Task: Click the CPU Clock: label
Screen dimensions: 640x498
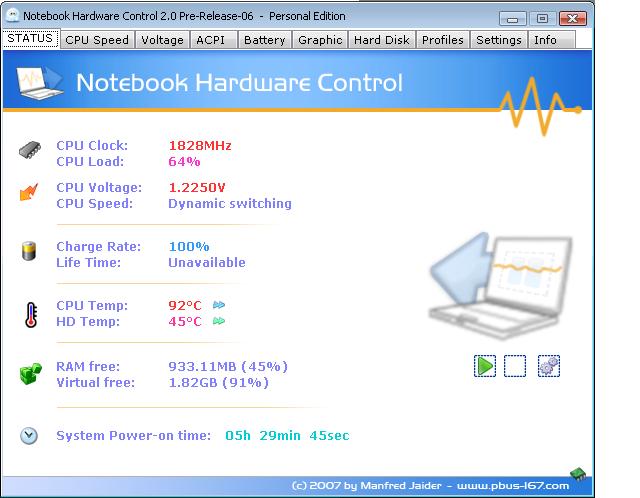Action: tap(92, 146)
